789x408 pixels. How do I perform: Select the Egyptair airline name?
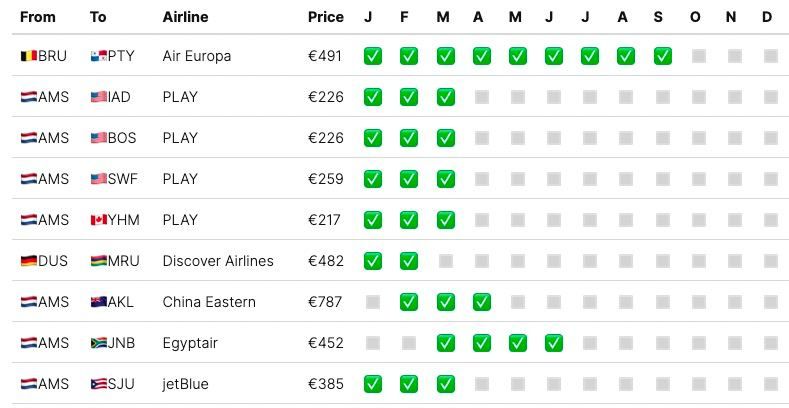[190, 343]
